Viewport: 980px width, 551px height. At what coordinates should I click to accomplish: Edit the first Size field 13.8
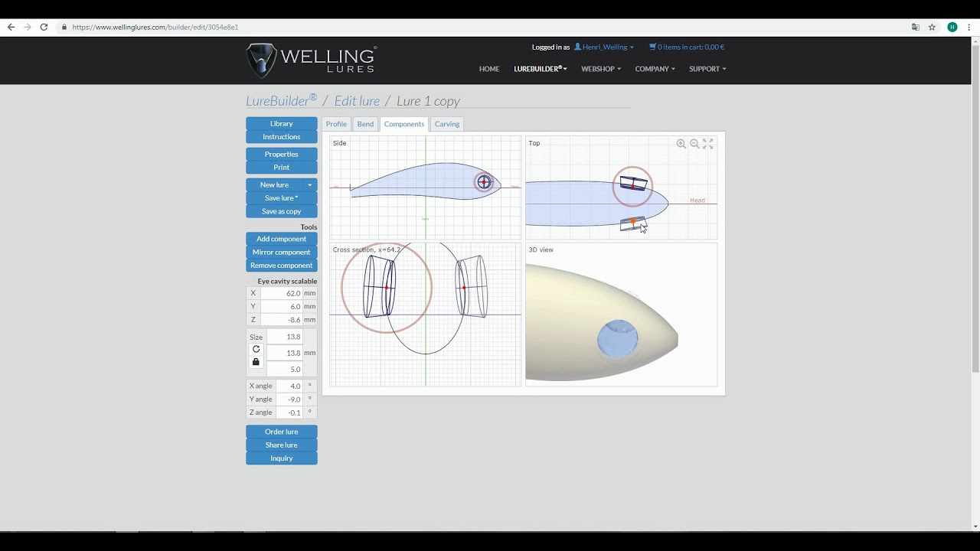(285, 337)
